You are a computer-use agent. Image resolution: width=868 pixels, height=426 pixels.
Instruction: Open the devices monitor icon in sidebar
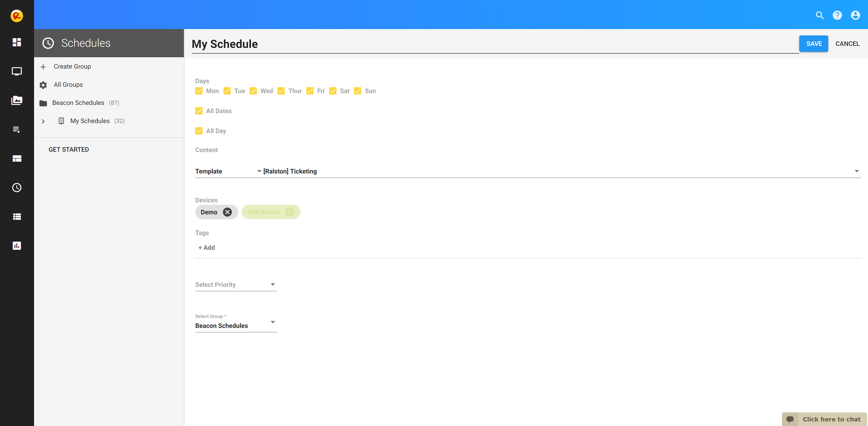(17, 71)
